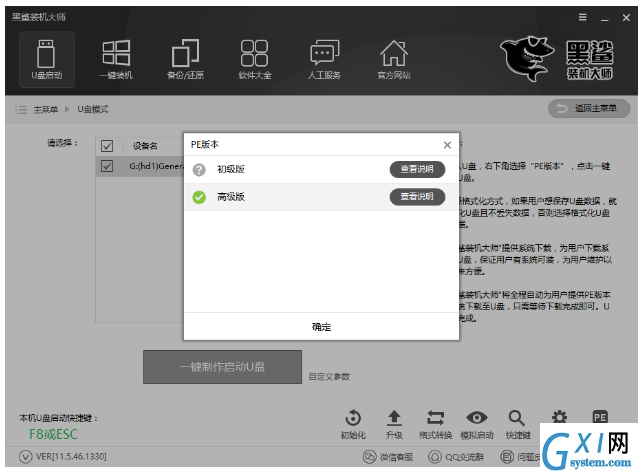
Task: Click the U盘模式 breadcrumb
Action: pyautogui.click(x=93, y=109)
